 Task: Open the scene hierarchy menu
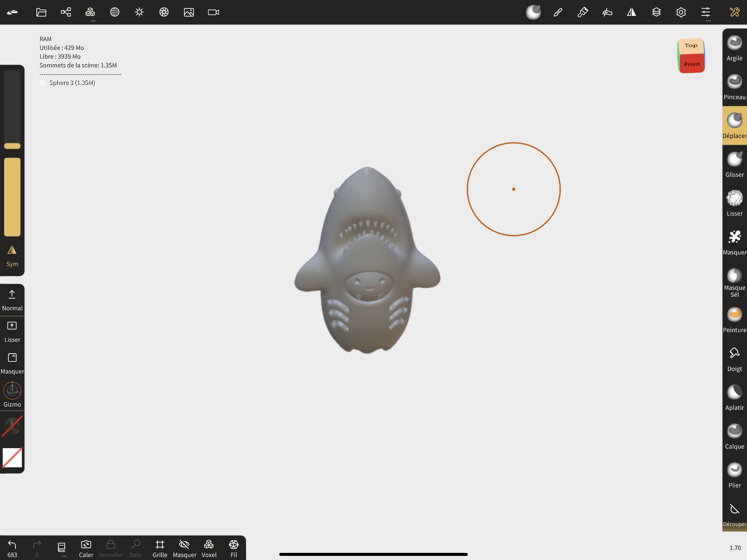click(66, 12)
